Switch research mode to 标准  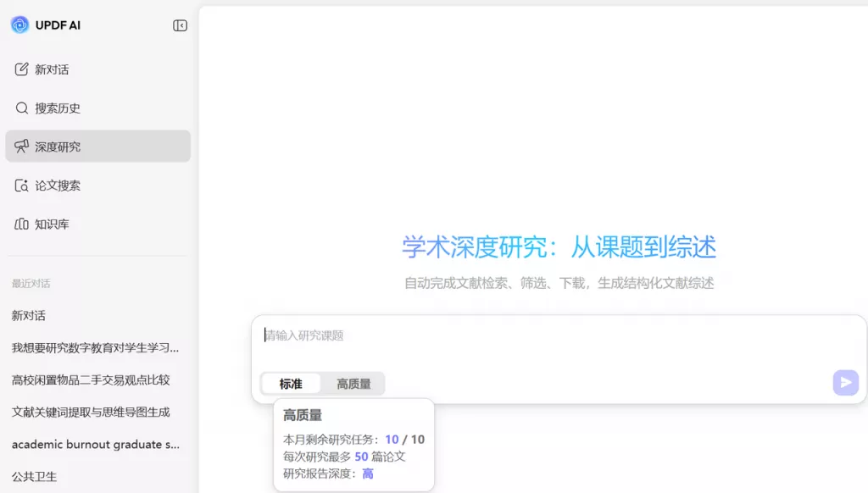[291, 383]
